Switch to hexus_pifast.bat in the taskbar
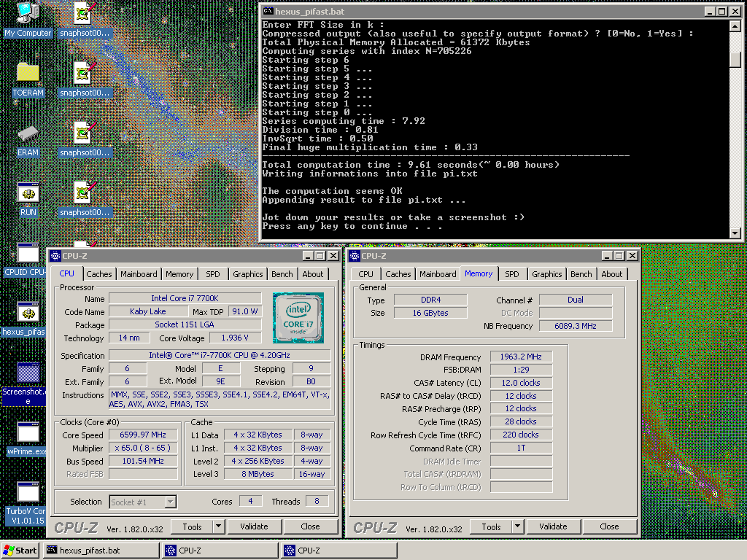The image size is (747, 560). tap(101, 551)
